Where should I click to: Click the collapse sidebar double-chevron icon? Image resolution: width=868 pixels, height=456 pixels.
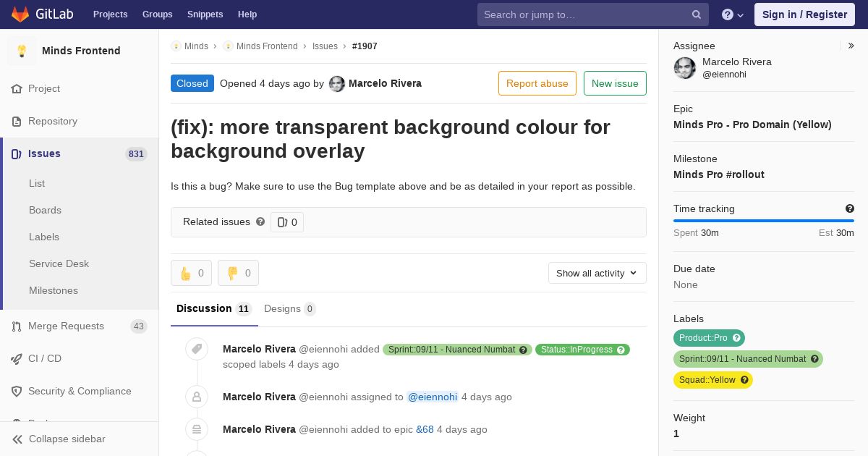[17, 439]
